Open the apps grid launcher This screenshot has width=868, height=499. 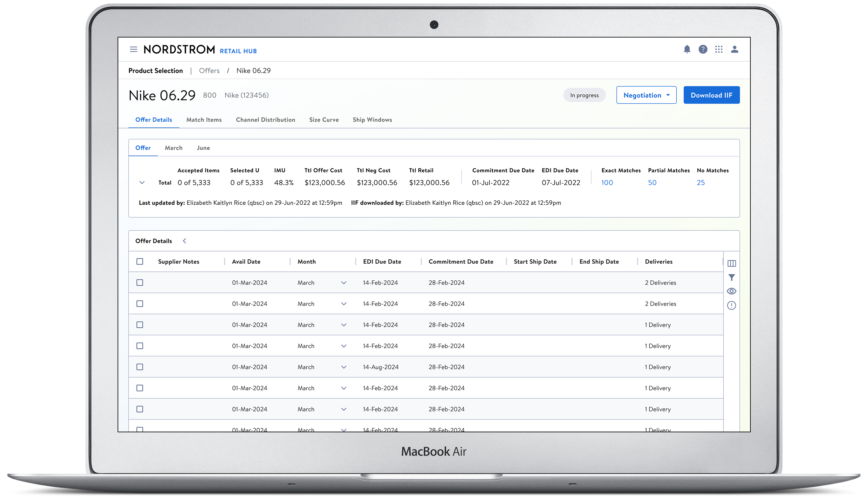pos(719,49)
